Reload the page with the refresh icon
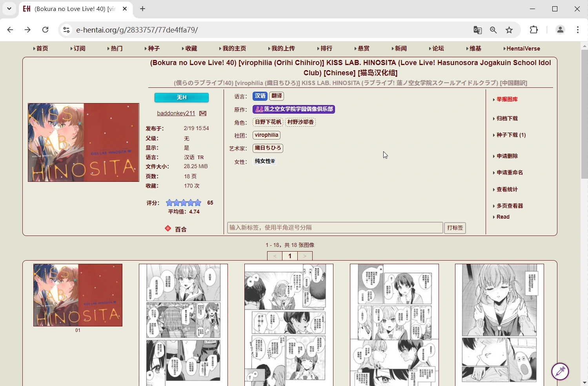Screen dimensions: 588x386 pyautogui.click(x=45, y=30)
